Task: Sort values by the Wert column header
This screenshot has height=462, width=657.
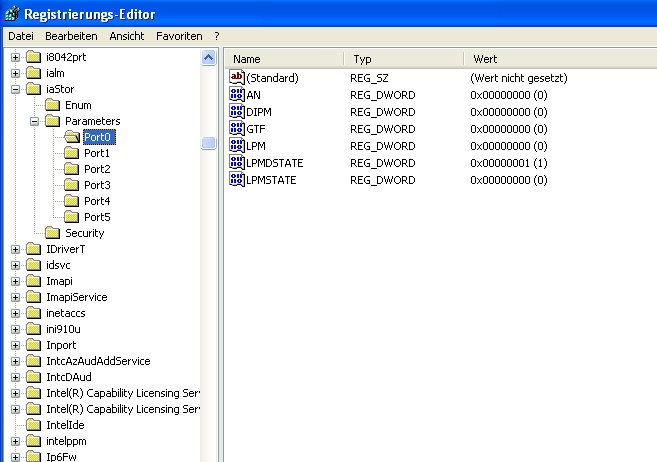Action: (561, 59)
